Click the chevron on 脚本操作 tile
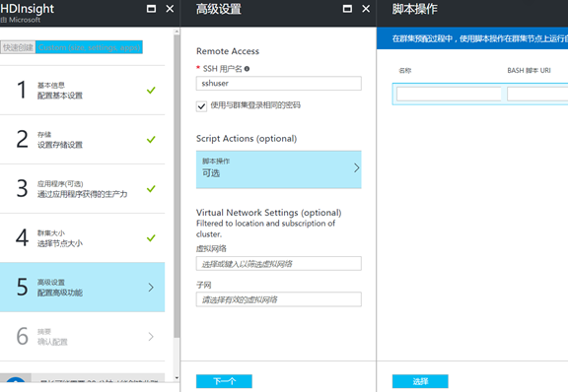 (x=356, y=168)
